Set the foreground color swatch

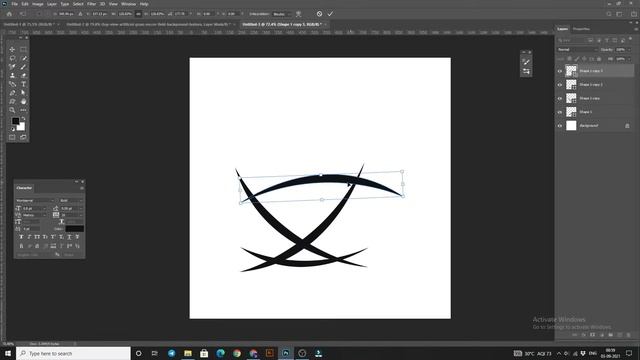pos(15,121)
